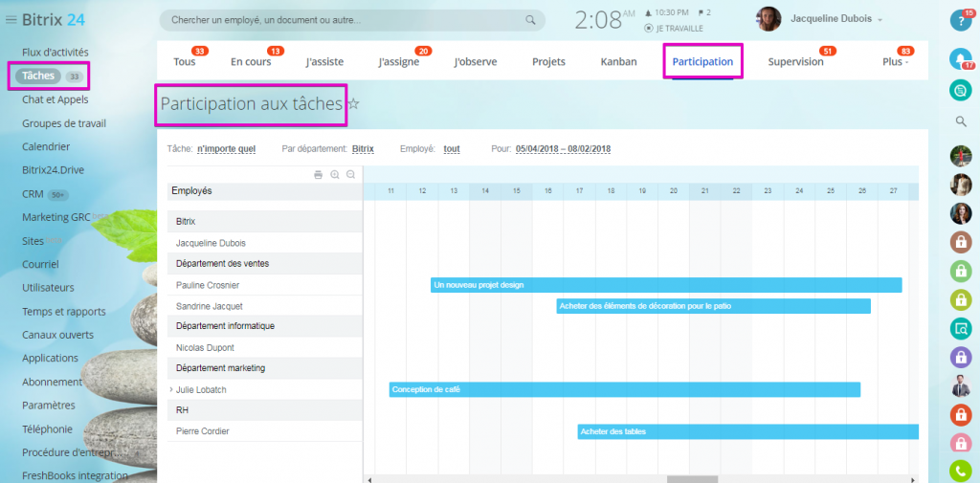Zoom in the Gantt chart with plus magnifier
Screen dimensions: 980x483
click(x=335, y=175)
